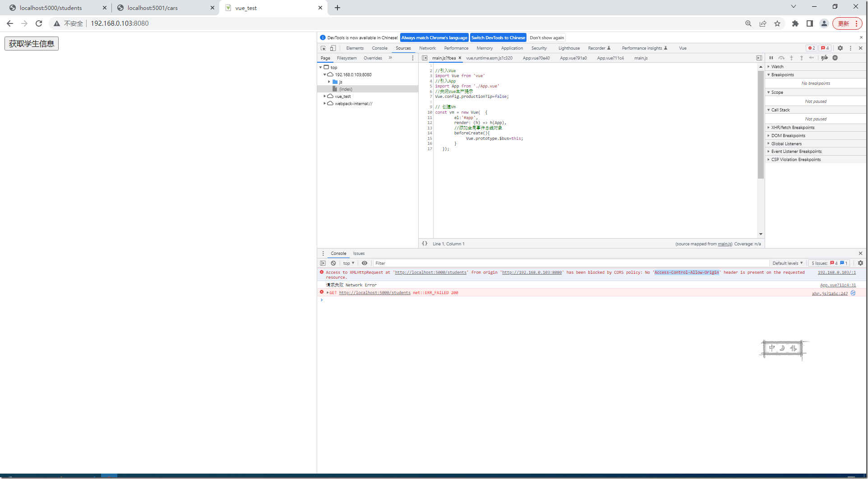Open drawer three-dot menu beside Console tab
This screenshot has width=868, height=479.
point(323,253)
